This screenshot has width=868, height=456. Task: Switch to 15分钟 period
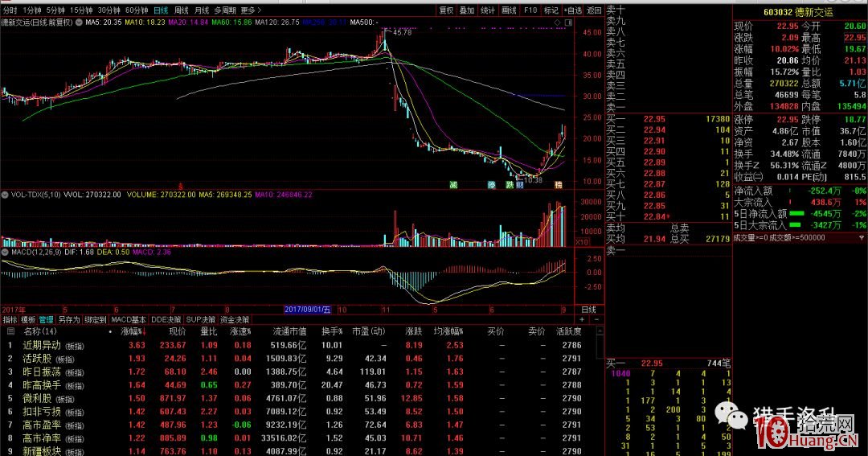click(81, 10)
